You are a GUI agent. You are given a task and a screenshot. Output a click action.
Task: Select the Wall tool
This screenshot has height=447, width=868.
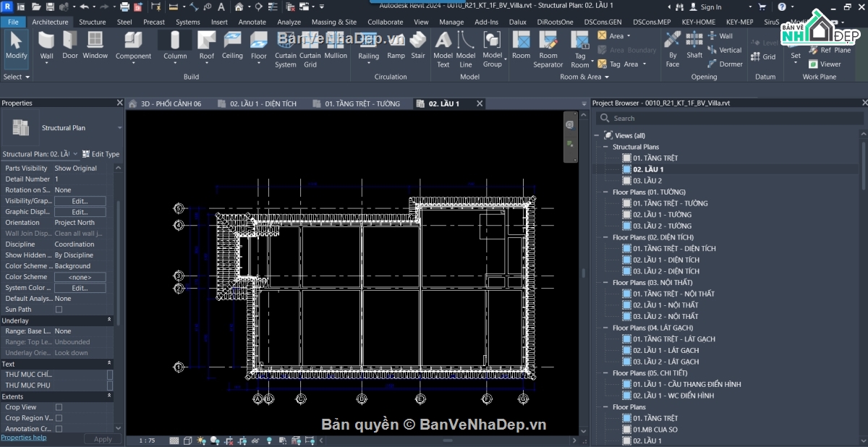point(46,47)
